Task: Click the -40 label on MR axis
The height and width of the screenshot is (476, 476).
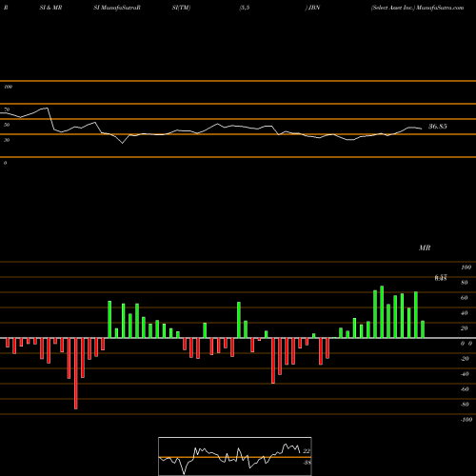Action: pos(465,374)
